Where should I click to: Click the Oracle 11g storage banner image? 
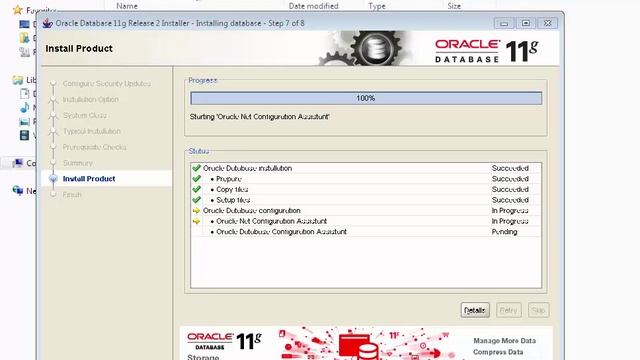pos(366,343)
